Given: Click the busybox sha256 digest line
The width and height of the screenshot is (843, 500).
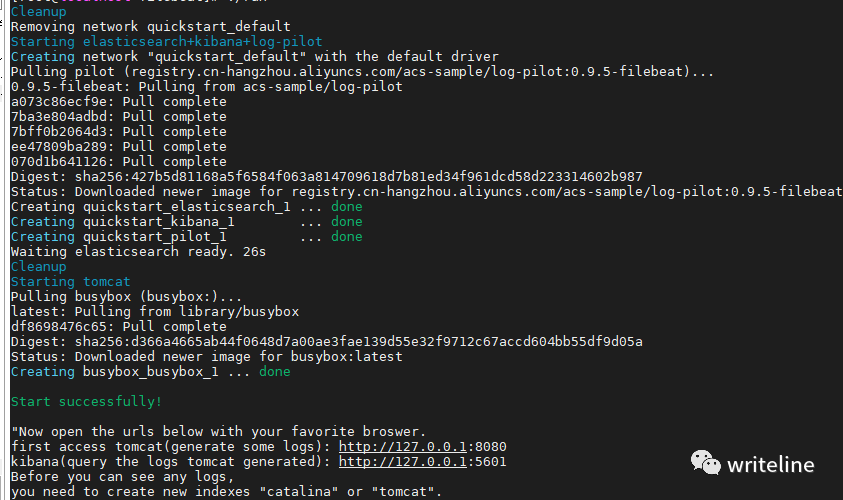Looking at the screenshot, I should [326, 342].
